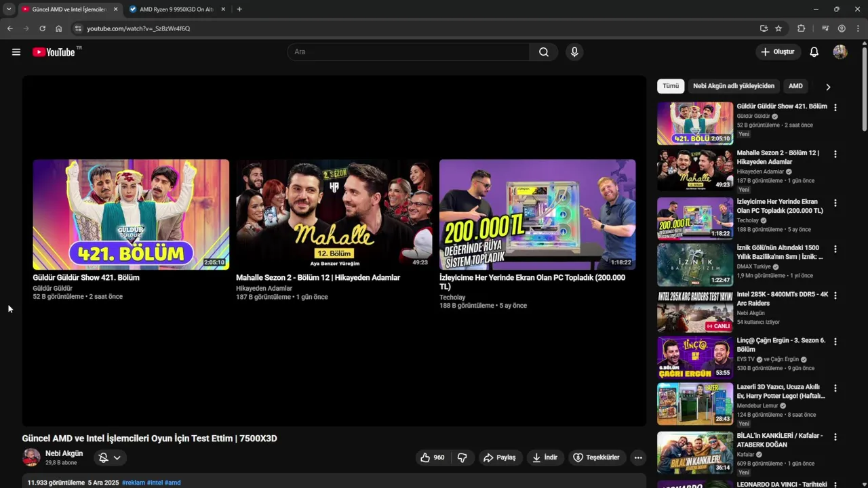868x488 pixels.
Task: Dislike the video with thumbs-down icon
Action: [x=462, y=457]
